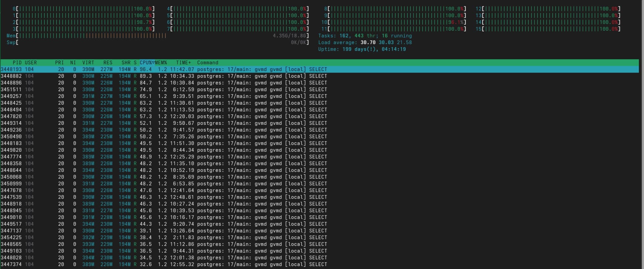The width and height of the screenshot is (644, 269).
Task: Select process row PID 3448028
Action: (x=319, y=258)
